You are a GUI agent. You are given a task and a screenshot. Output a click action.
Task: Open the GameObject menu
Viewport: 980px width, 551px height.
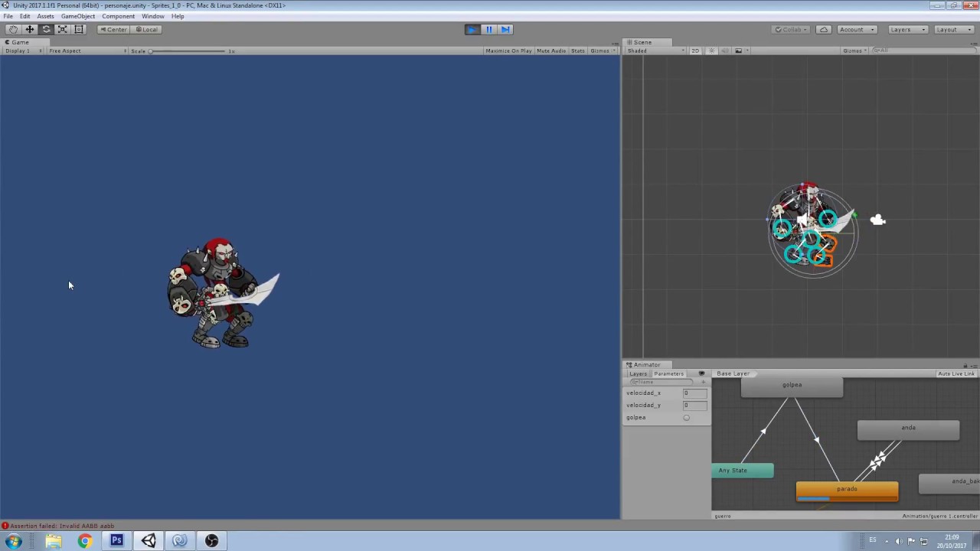78,16
